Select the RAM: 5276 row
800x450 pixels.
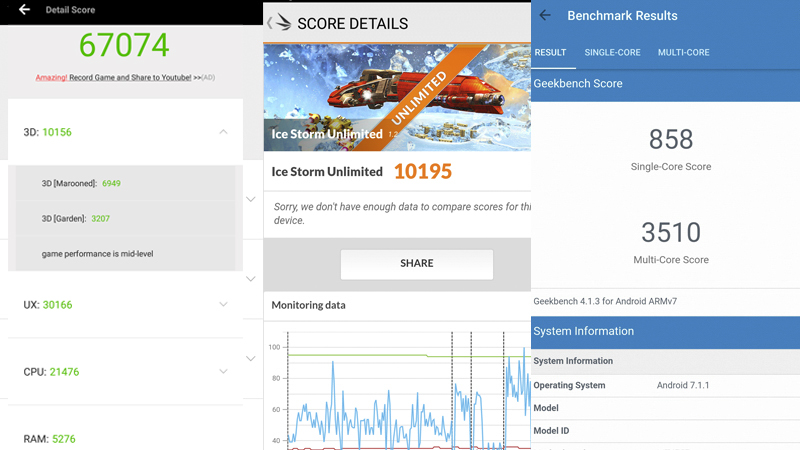[125, 439]
